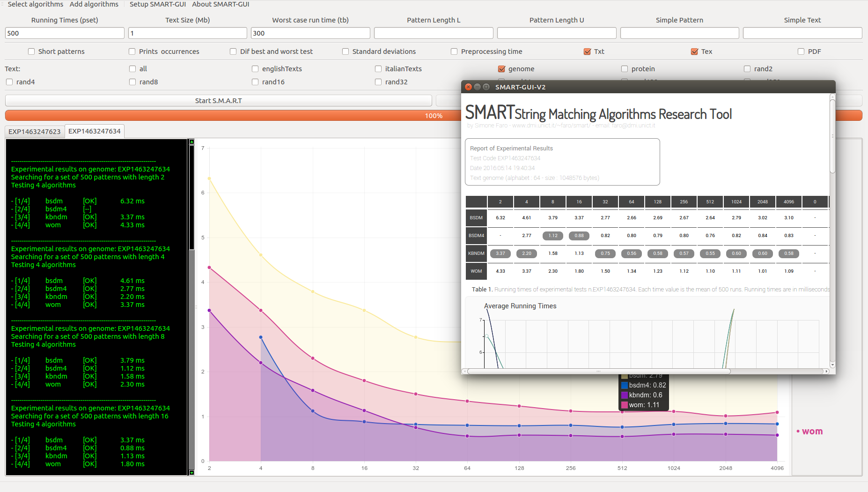The image size is (868, 492).
Task: Uncheck the Tex output checkbox
Action: tap(695, 52)
